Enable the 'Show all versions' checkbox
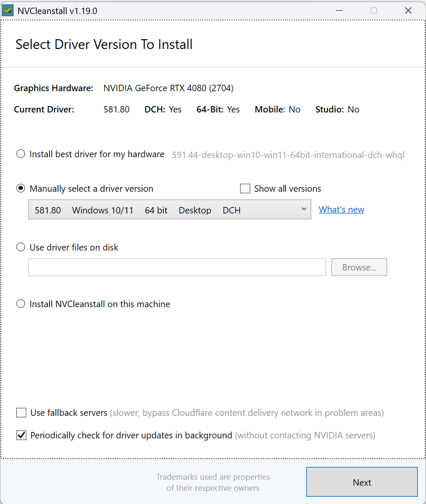The height and width of the screenshot is (504, 426). (x=245, y=188)
